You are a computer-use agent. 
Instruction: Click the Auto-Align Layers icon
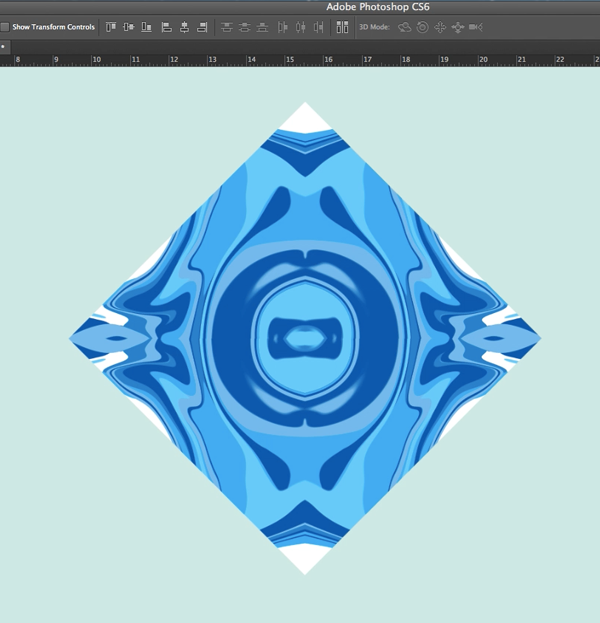(x=342, y=27)
